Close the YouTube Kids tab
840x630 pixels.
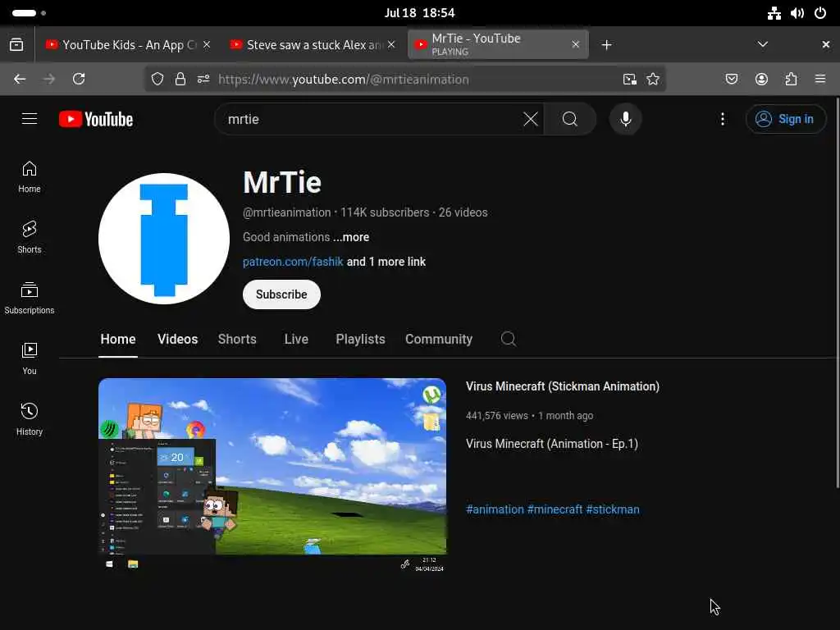tap(207, 44)
